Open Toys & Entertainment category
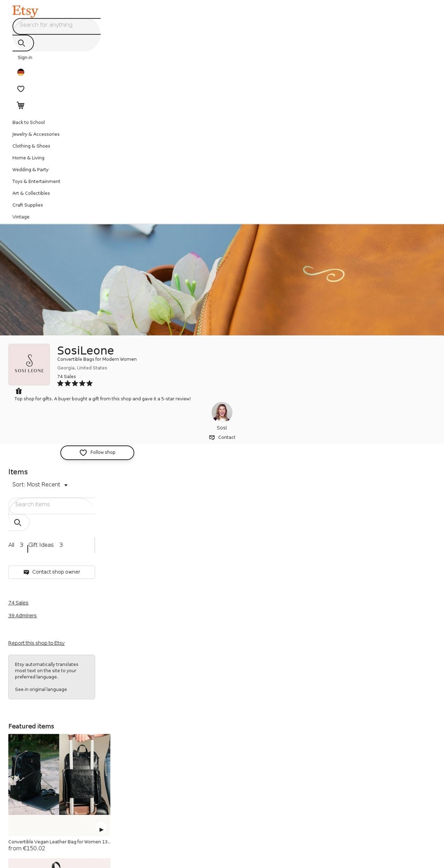Image resolution: width=444 pixels, height=868 pixels. tap(37, 181)
